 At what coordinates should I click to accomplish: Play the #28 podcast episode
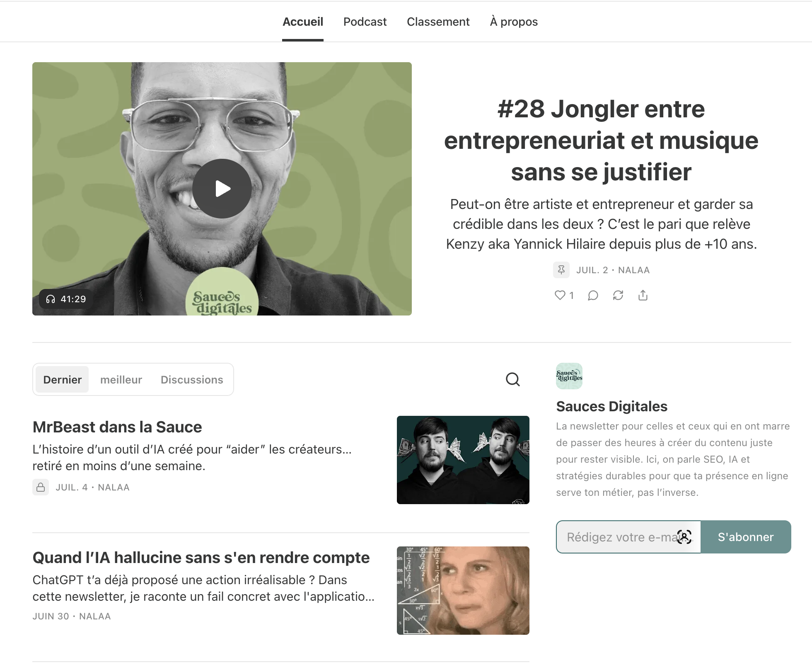tap(222, 189)
